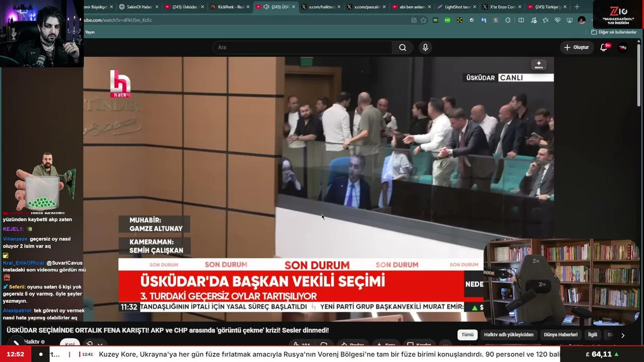
Task: Switch to the X'te Enzo tab
Action: coord(502,7)
